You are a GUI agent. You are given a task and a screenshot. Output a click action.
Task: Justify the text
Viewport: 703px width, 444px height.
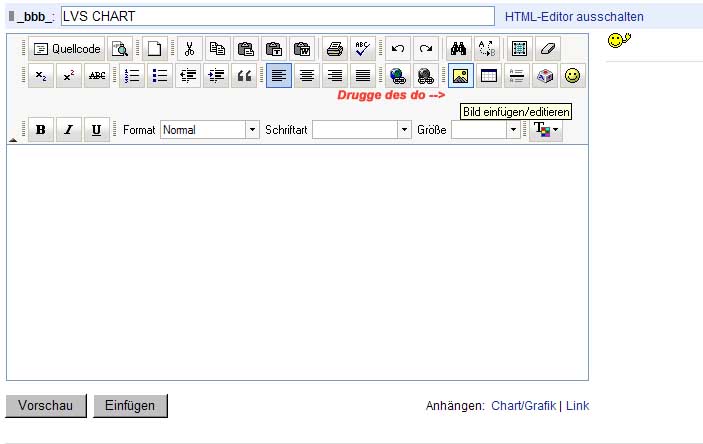pos(363,76)
